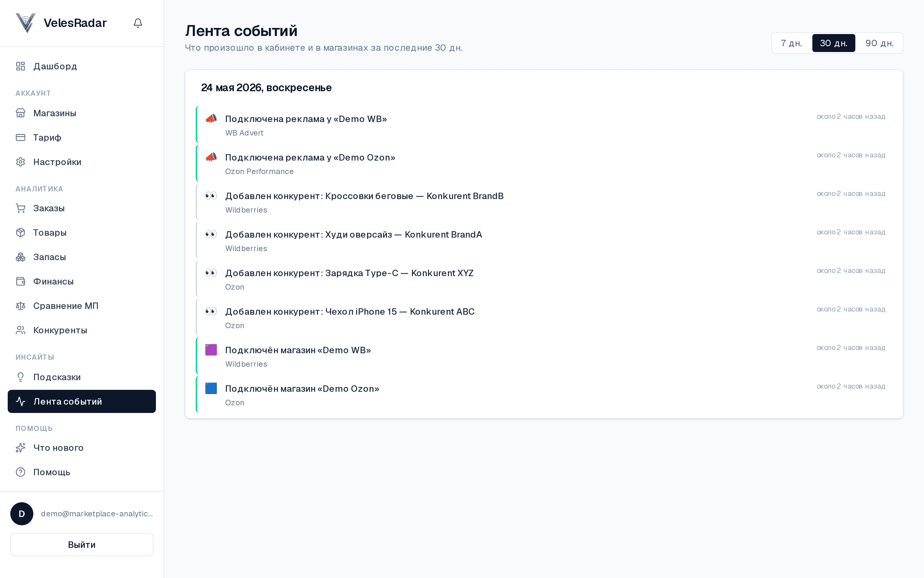Open Подсказки insights
The image size is (924, 578).
(82, 377)
